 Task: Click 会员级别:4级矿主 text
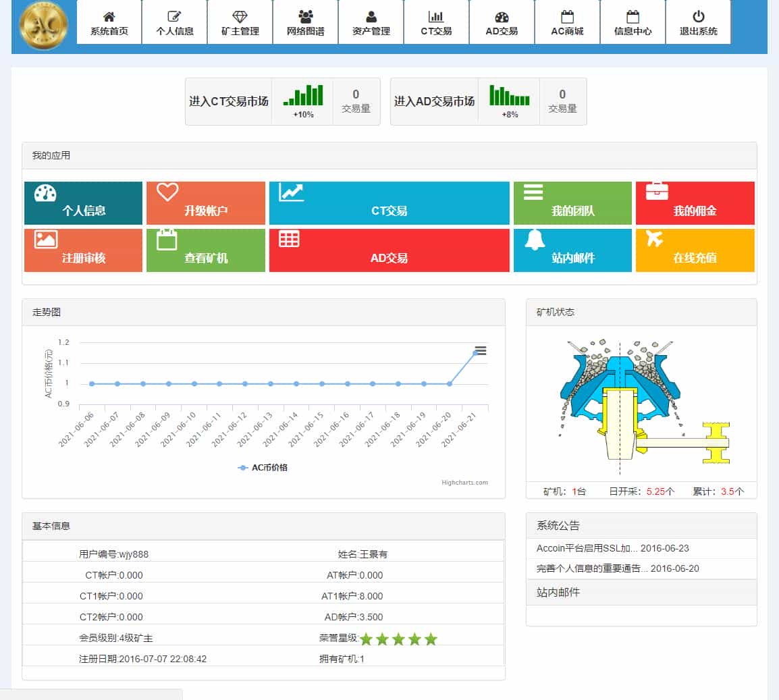click(x=115, y=638)
